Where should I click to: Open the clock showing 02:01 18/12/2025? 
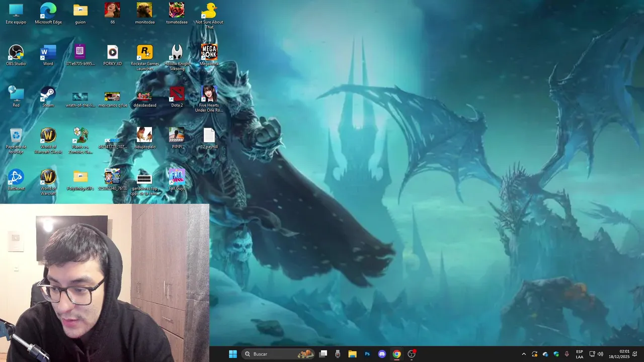click(x=619, y=354)
